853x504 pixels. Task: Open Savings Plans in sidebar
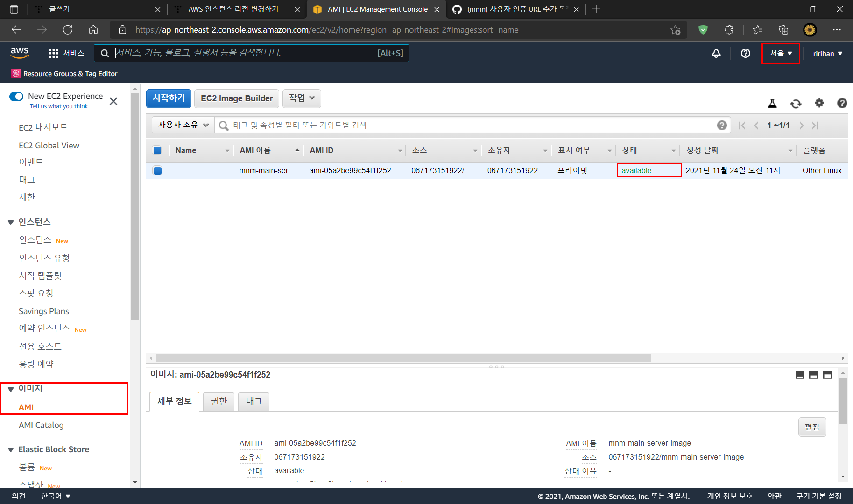[44, 311]
